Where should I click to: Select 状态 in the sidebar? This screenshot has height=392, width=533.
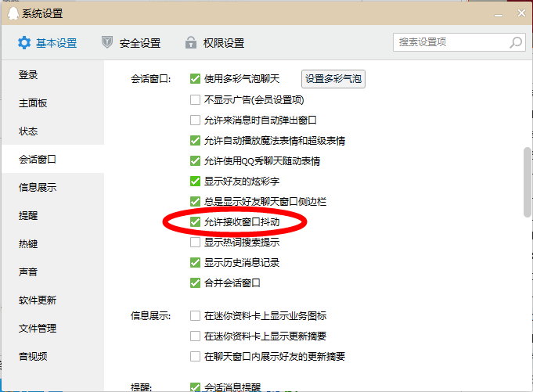point(53,131)
